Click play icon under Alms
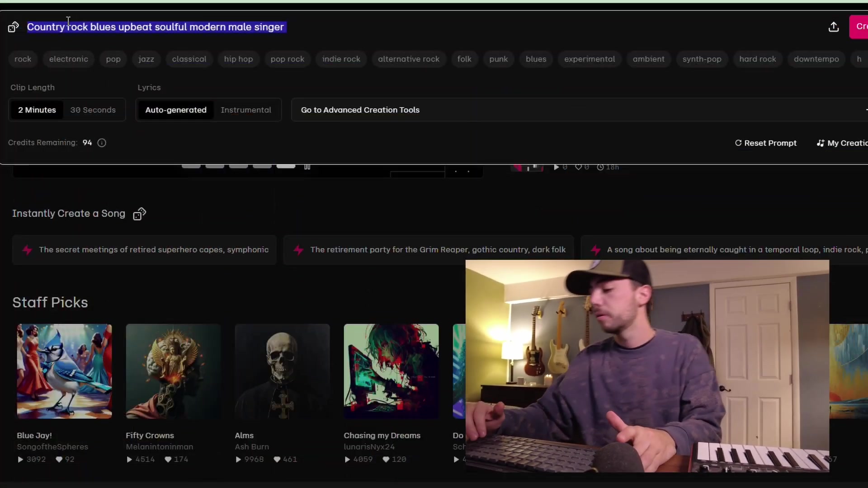This screenshot has height=488, width=868. pos(238,460)
